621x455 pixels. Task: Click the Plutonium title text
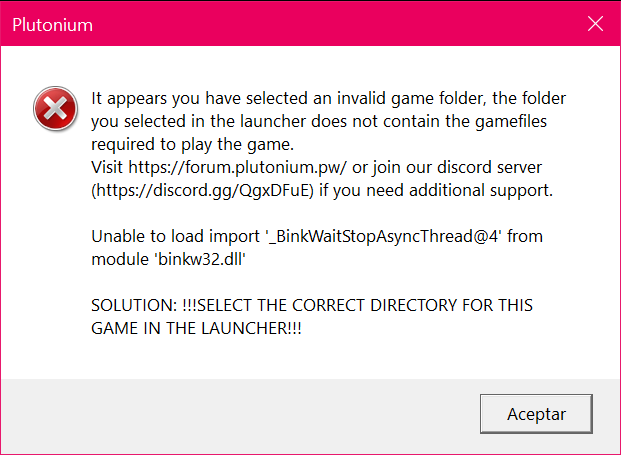coord(52,25)
